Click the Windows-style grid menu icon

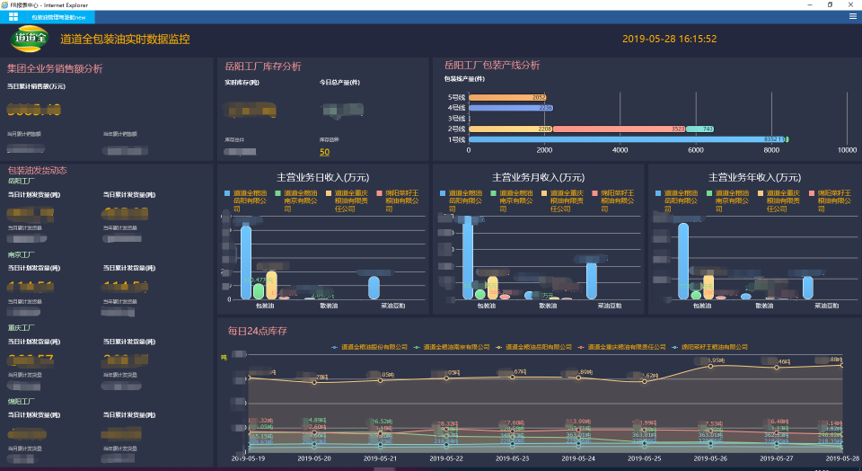click(x=14, y=17)
